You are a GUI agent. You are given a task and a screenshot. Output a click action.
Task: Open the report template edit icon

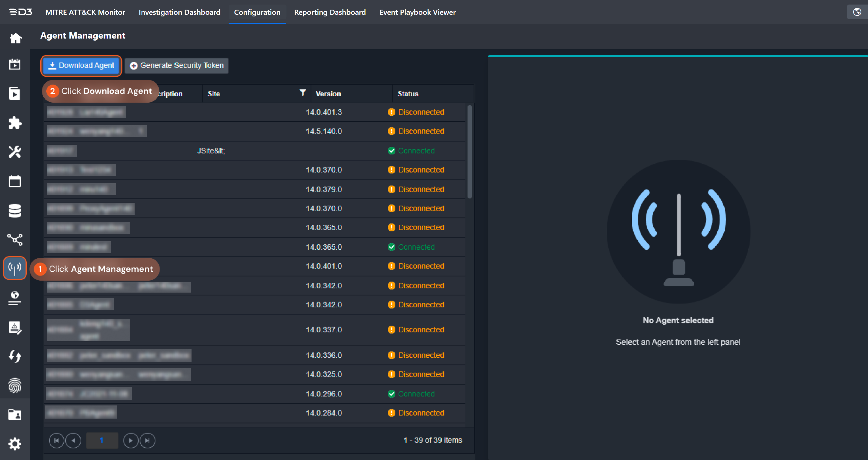pos(15,327)
